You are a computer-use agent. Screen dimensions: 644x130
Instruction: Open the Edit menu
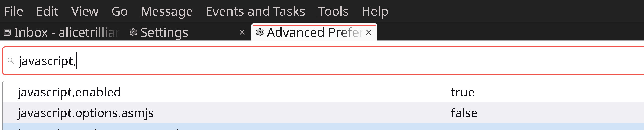click(47, 11)
